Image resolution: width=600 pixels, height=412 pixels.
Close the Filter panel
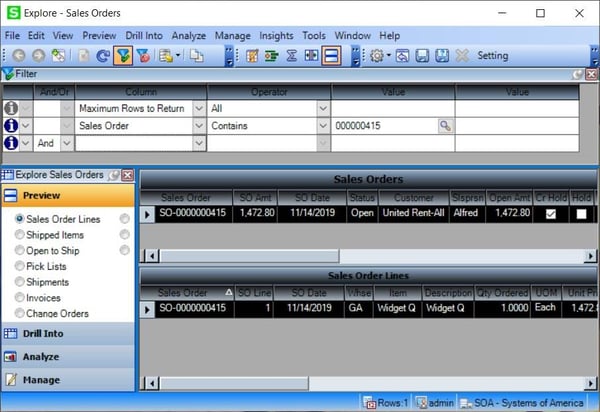coord(591,74)
